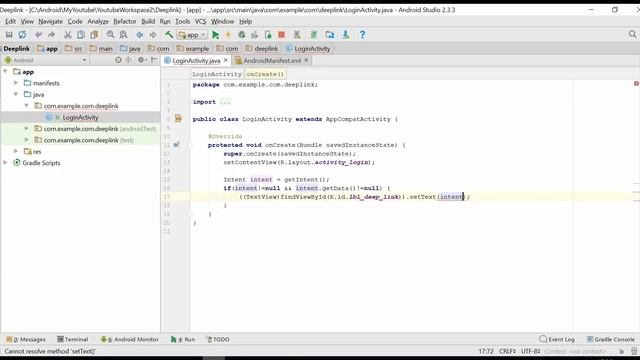Screen dimensions: 640x360
Task: Open the SDK Manager download icon
Action: click(x=346, y=35)
